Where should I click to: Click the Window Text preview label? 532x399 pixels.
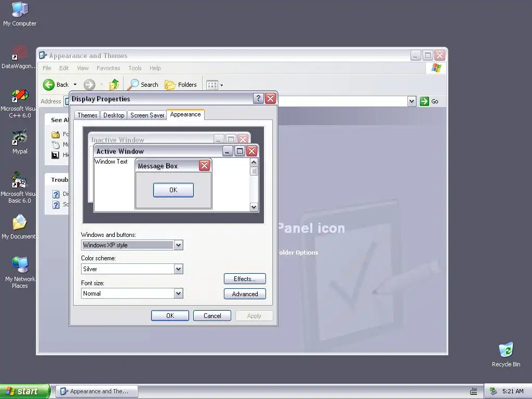(111, 162)
